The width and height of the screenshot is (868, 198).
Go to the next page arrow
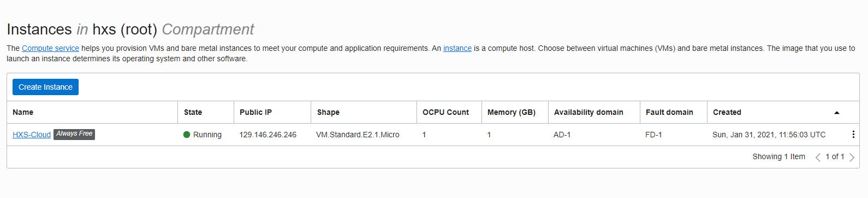click(852, 158)
